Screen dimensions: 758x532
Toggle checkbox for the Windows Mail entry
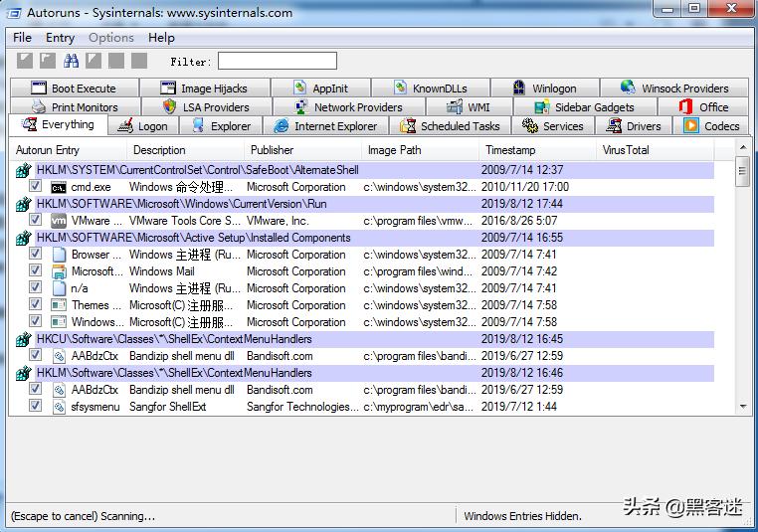(35, 270)
